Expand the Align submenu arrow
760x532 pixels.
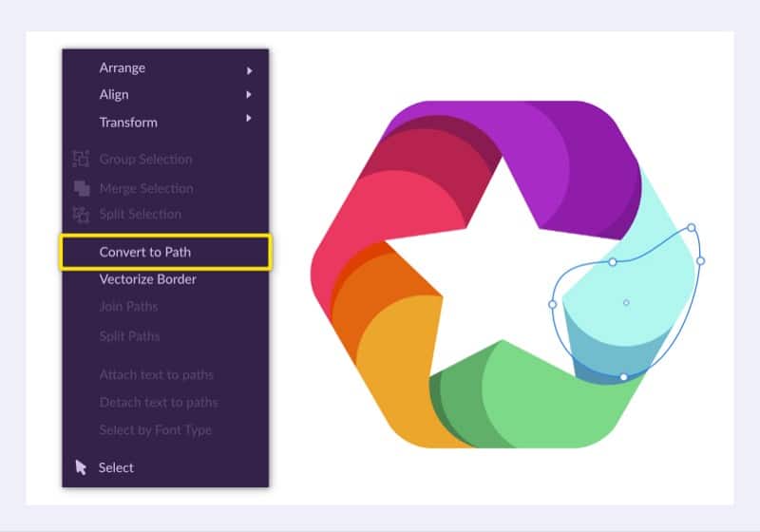click(x=249, y=94)
